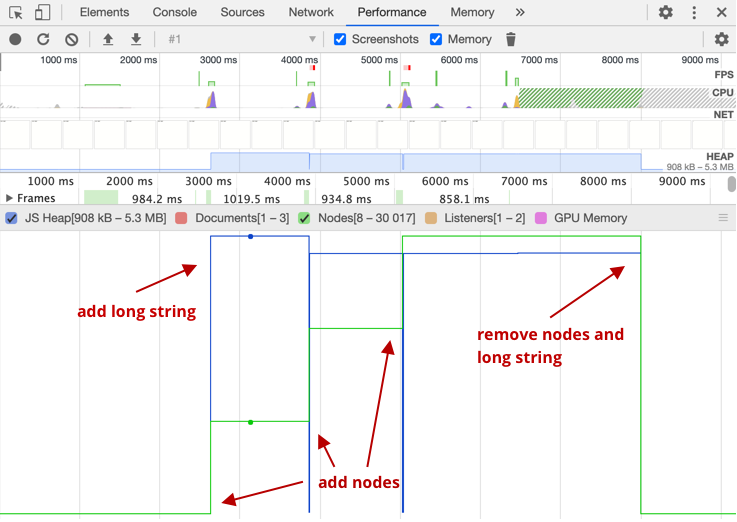Click the 7000 ms mark on overview ruler
This screenshot has height=522, width=737.
pyautogui.click(x=539, y=60)
